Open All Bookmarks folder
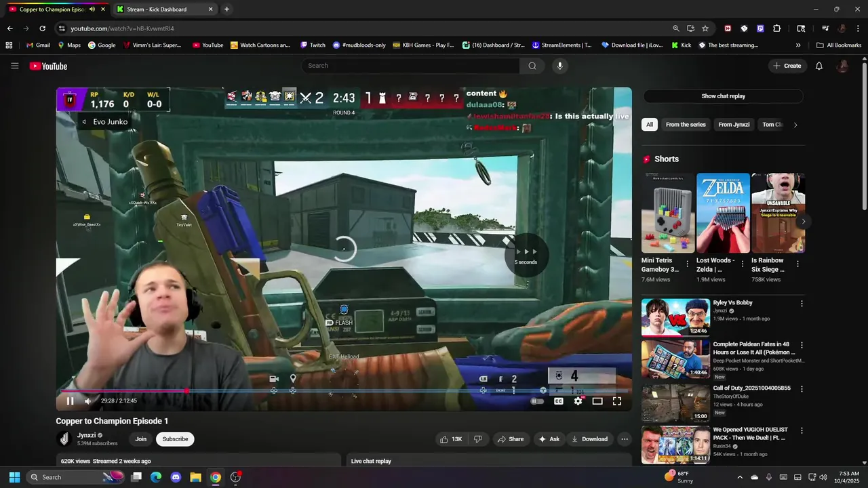This screenshot has height=488, width=868. point(839,45)
